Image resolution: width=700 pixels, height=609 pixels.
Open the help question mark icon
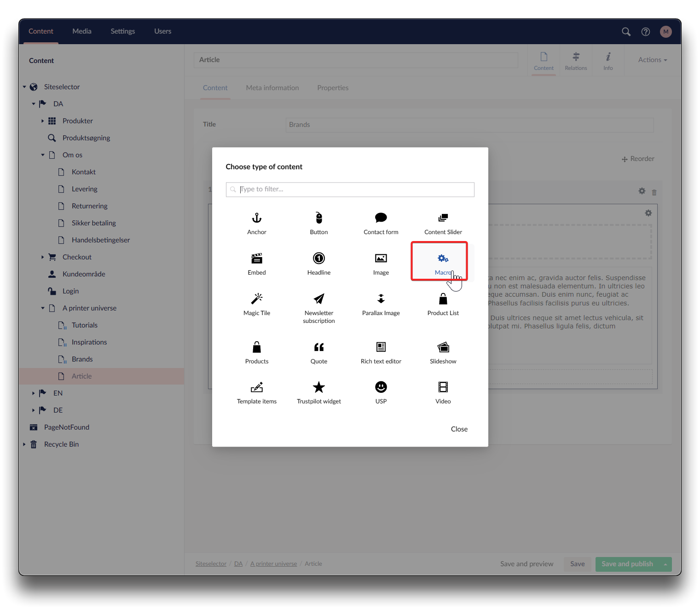(646, 32)
